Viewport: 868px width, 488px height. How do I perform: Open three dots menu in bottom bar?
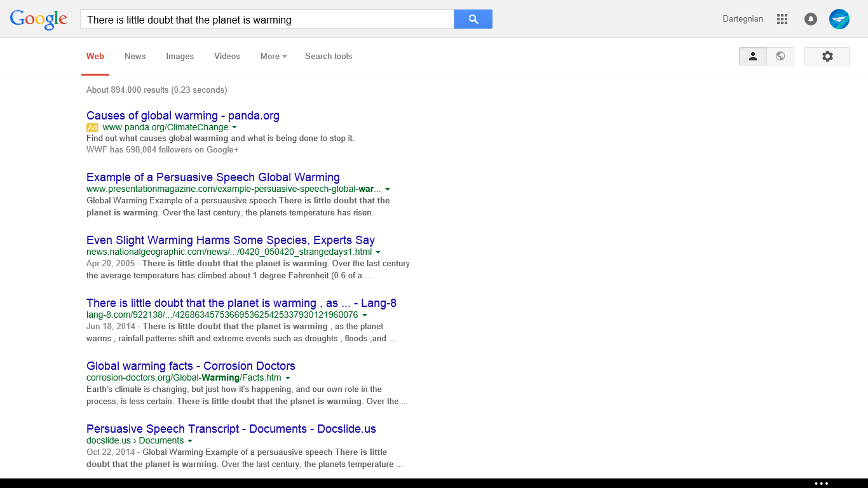[x=822, y=484]
